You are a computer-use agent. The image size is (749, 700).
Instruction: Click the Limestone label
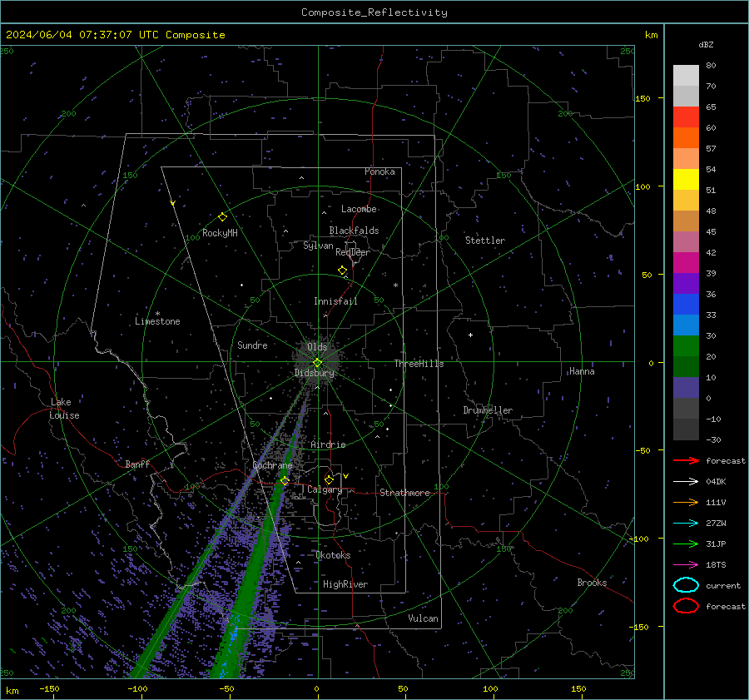pyautogui.click(x=157, y=321)
